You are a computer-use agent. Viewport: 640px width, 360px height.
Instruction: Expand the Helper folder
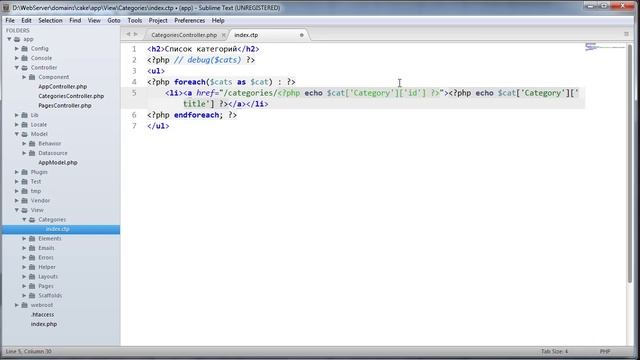coord(24,267)
